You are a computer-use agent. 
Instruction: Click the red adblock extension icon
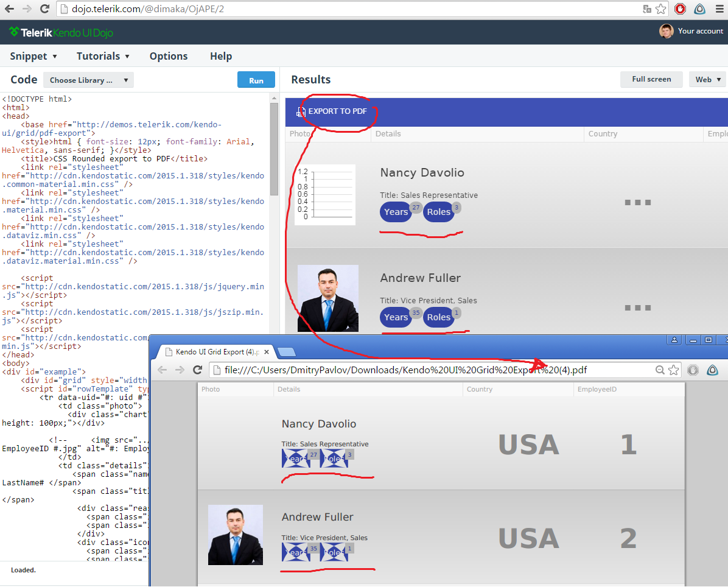coord(680,9)
